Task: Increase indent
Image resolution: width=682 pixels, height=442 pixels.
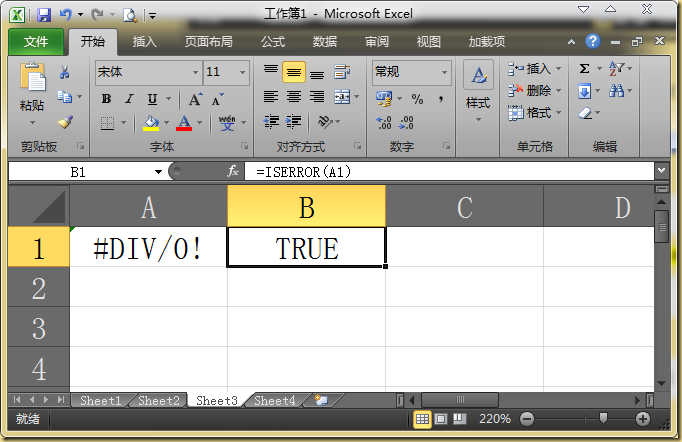Action: [x=294, y=121]
